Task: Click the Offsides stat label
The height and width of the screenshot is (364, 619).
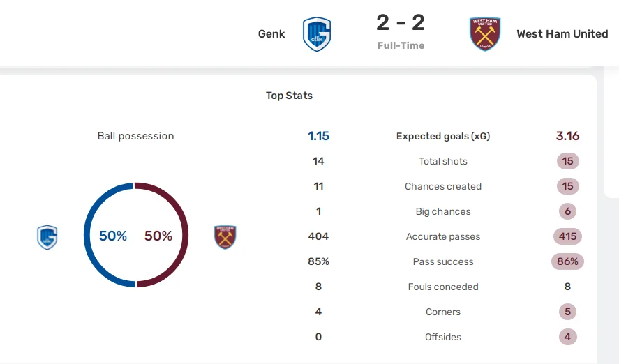Action: [x=443, y=337]
